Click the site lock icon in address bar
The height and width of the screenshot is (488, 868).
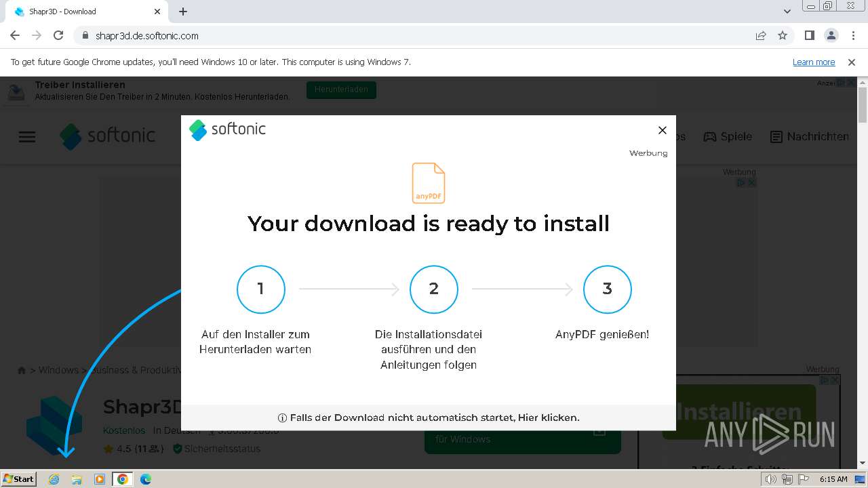85,35
